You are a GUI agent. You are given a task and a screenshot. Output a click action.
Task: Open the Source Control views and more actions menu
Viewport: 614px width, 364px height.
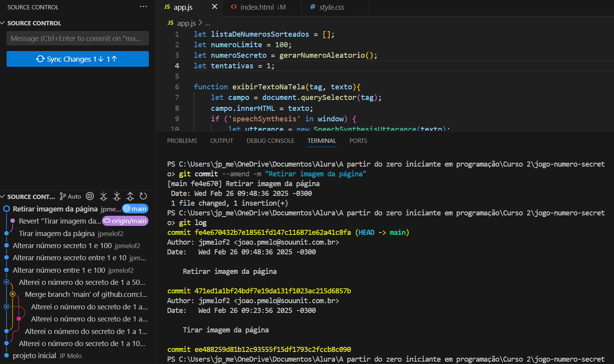coord(143,7)
